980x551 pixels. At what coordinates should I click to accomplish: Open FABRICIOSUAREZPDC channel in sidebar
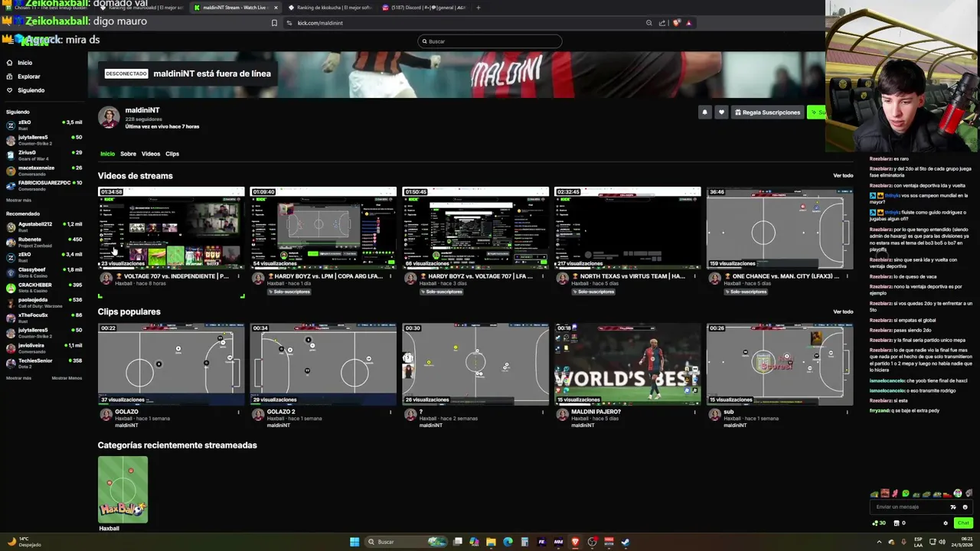(44, 186)
